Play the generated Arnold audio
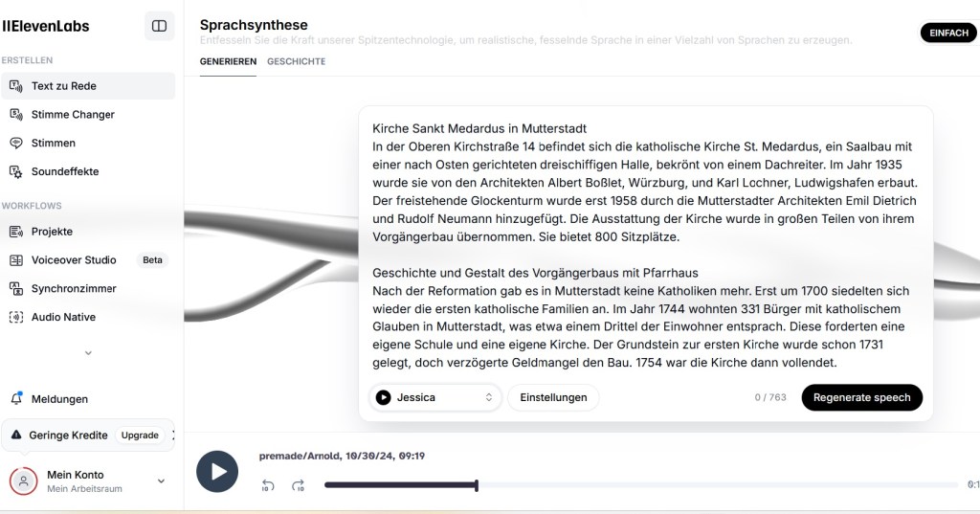 [x=217, y=472]
